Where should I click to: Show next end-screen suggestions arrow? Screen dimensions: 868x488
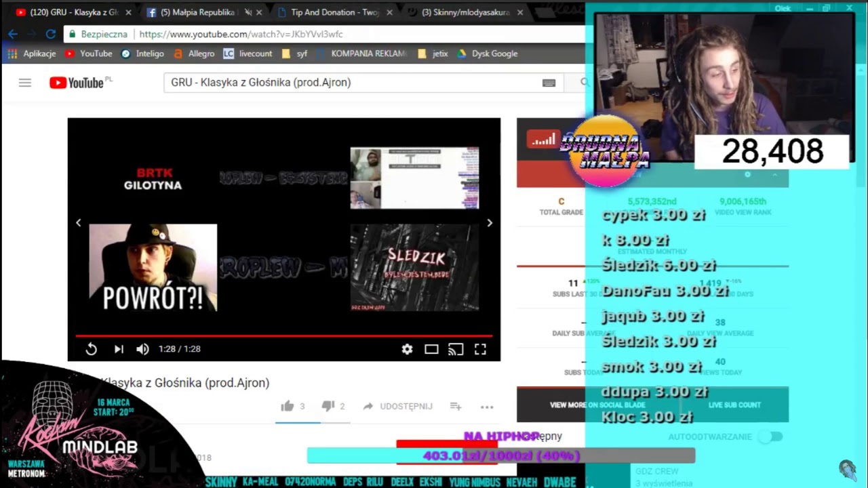(x=490, y=222)
